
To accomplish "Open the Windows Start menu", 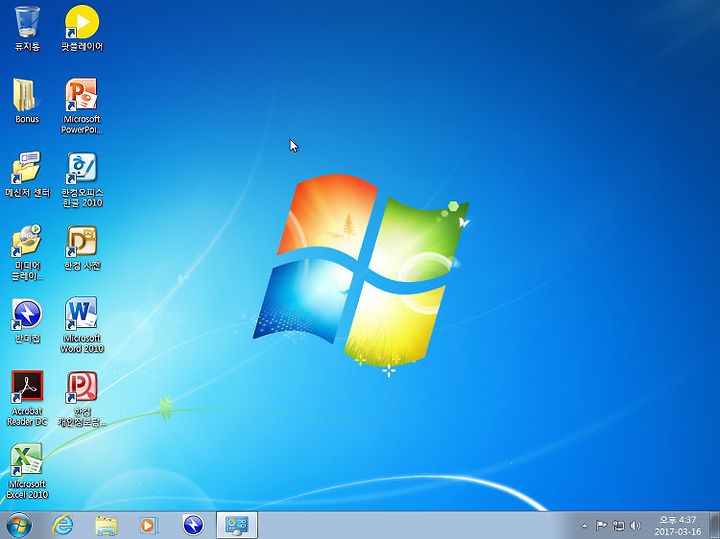I will (x=19, y=525).
